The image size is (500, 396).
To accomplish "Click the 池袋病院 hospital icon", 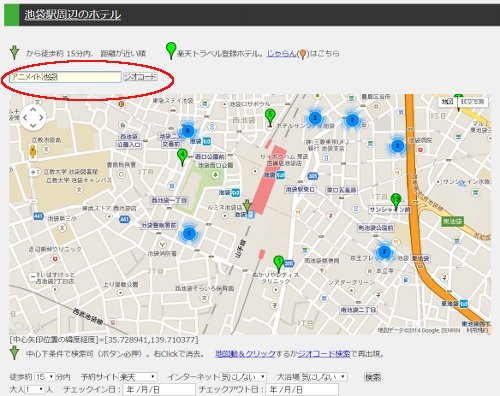I will tap(421, 150).
